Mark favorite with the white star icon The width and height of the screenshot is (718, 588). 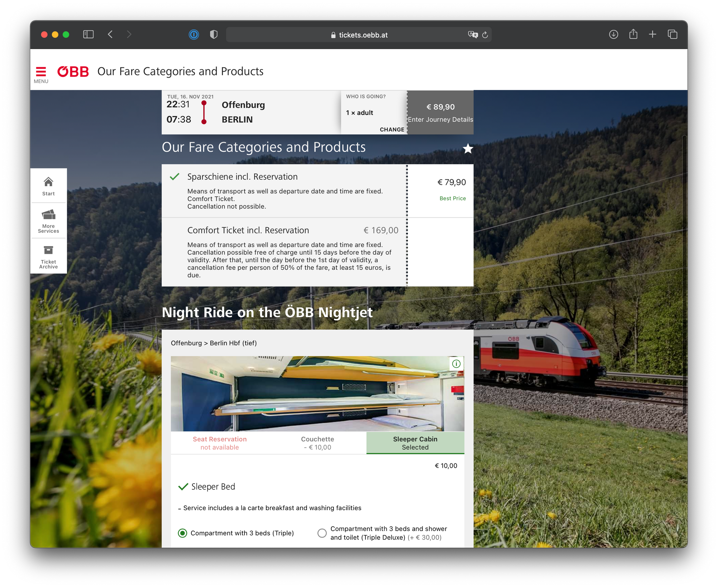pyautogui.click(x=468, y=148)
